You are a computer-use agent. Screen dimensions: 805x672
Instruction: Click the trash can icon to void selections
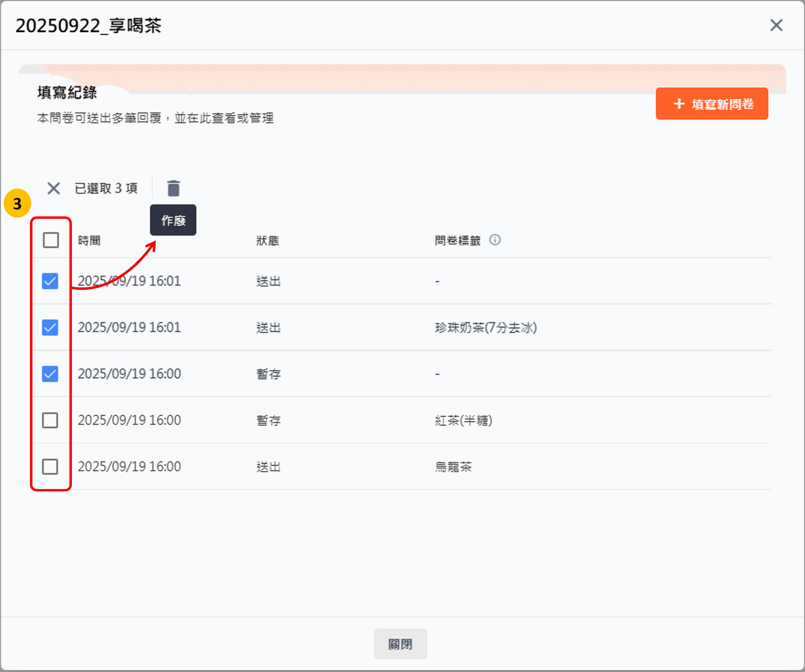173,188
